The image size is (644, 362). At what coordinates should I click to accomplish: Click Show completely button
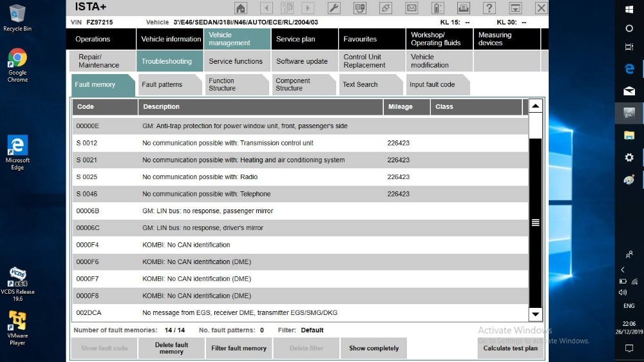tap(374, 348)
